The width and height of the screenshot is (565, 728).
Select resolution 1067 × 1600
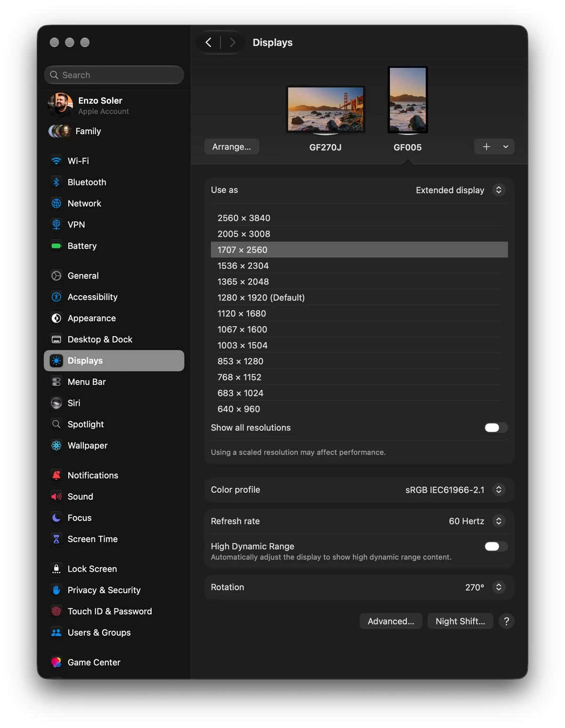tap(359, 330)
